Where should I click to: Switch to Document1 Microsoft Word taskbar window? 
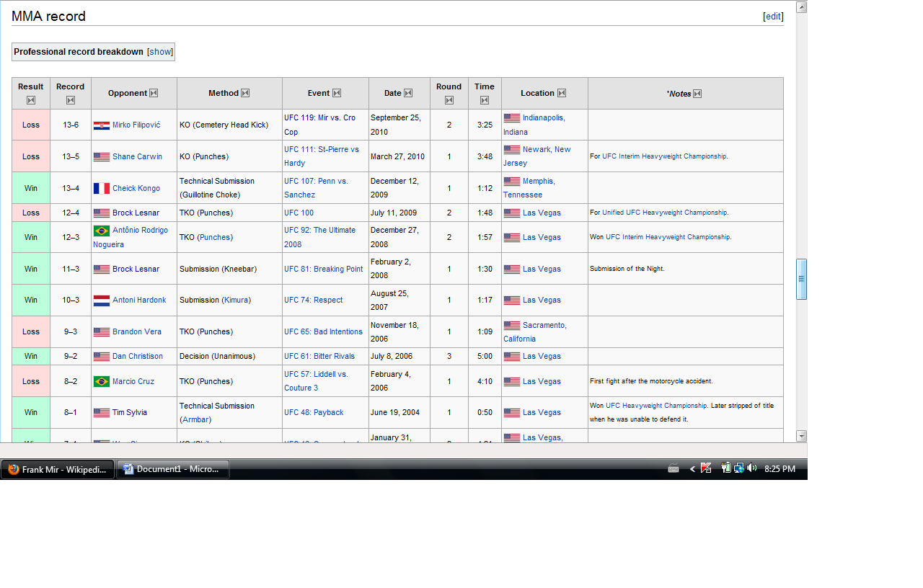(173, 469)
